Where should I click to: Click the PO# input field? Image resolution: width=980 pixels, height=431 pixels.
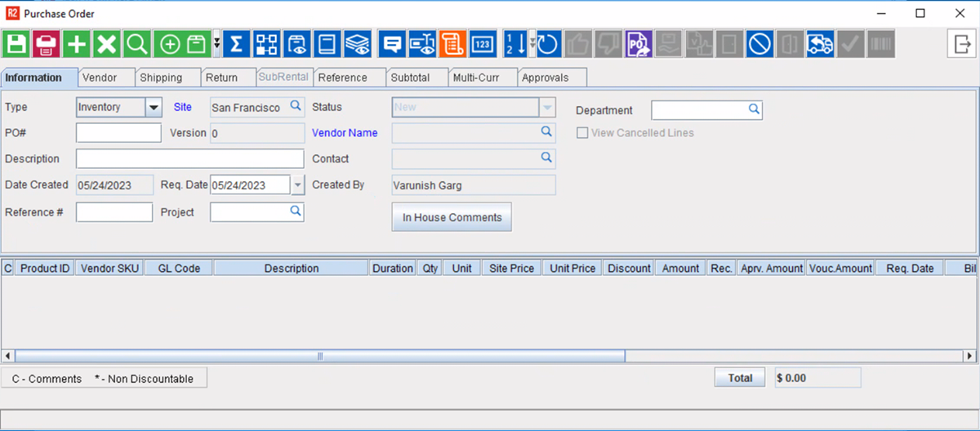click(x=118, y=133)
